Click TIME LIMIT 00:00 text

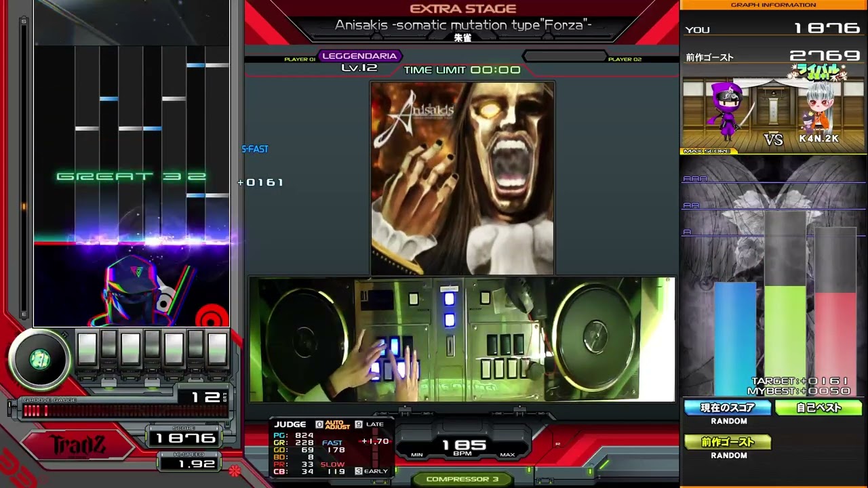coord(462,70)
